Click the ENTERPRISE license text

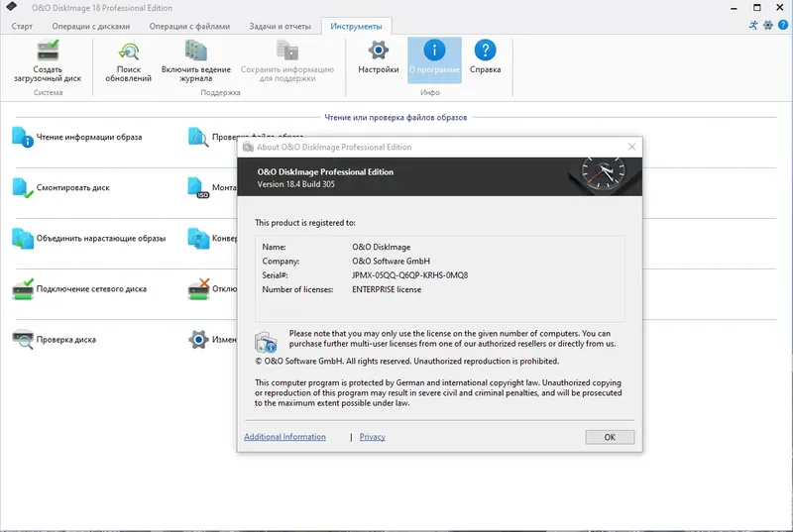tap(387, 289)
